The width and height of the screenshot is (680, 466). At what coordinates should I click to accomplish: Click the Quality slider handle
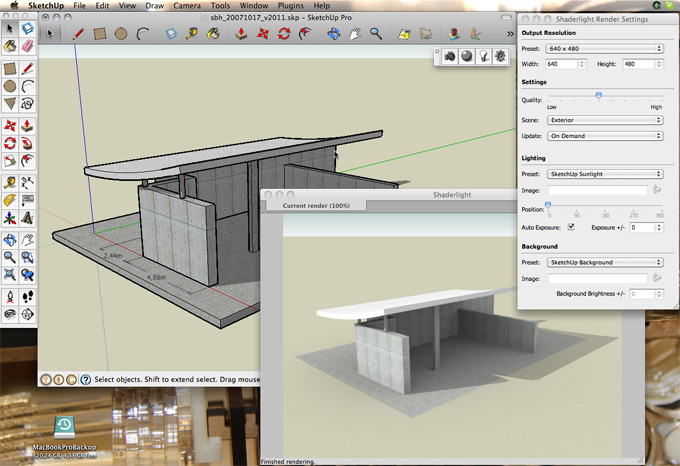tap(598, 95)
